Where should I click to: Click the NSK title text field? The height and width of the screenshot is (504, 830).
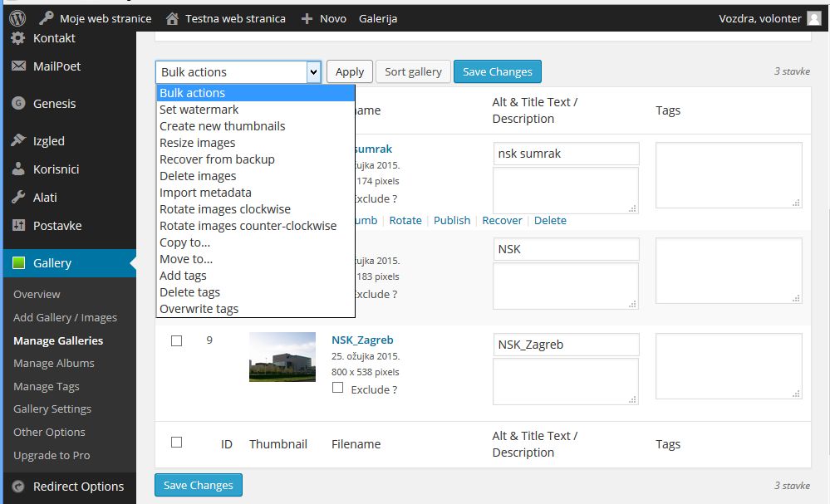(566, 249)
